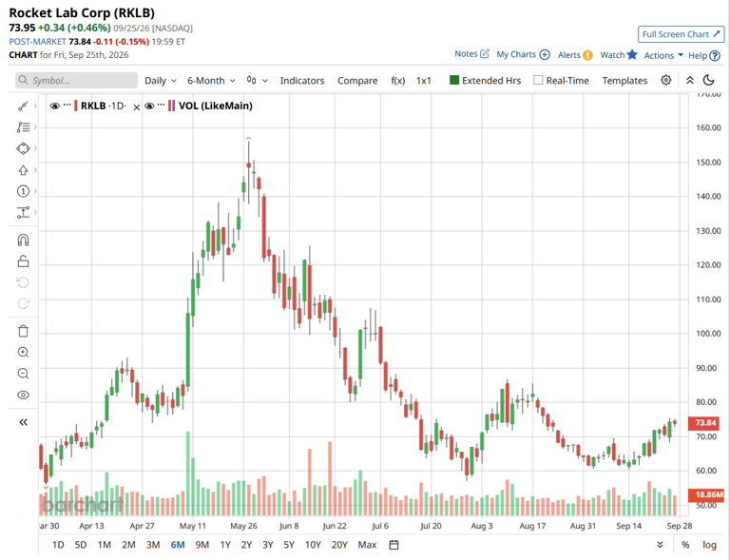Click the Symbol search input field
The image size is (730, 560).
76,80
